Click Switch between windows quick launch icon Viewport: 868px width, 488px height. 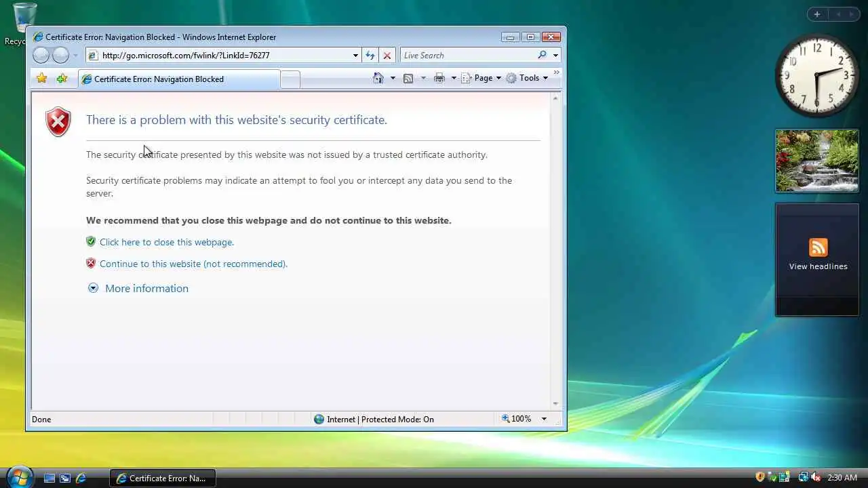coord(65,478)
